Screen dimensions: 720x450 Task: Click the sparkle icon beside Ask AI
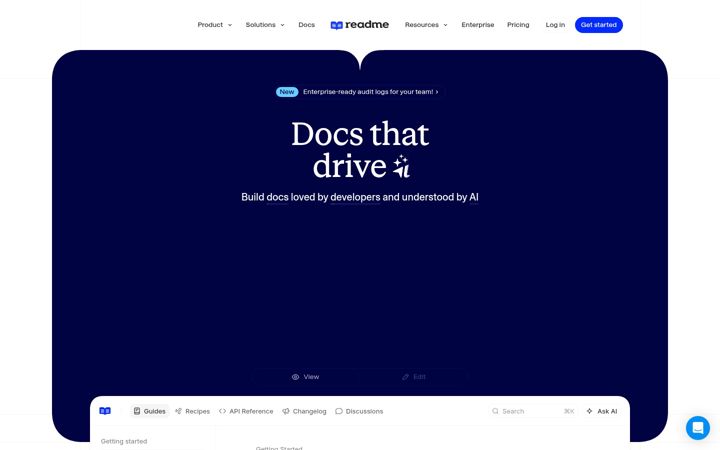[x=590, y=411]
